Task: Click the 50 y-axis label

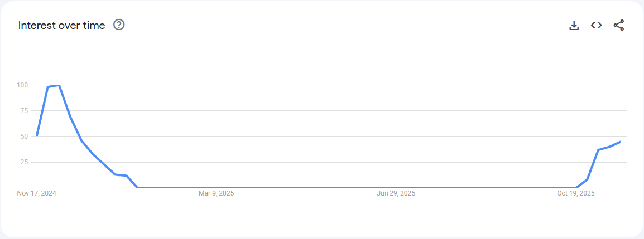Action: tap(24, 136)
